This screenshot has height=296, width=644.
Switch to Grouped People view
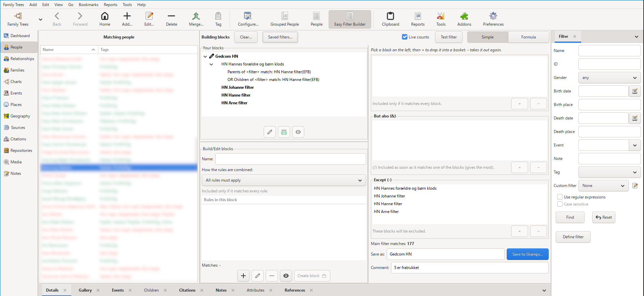pyautogui.click(x=285, y=19)
